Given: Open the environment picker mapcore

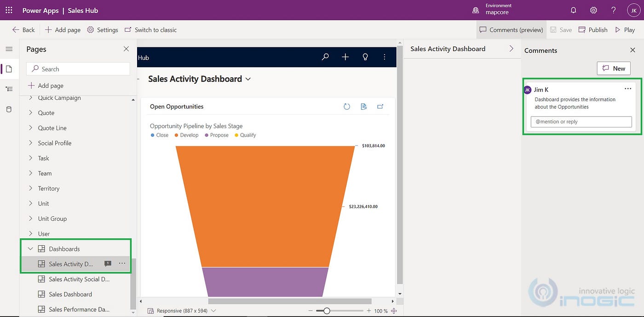Looking at the screenshot, I should click(492, 10).
